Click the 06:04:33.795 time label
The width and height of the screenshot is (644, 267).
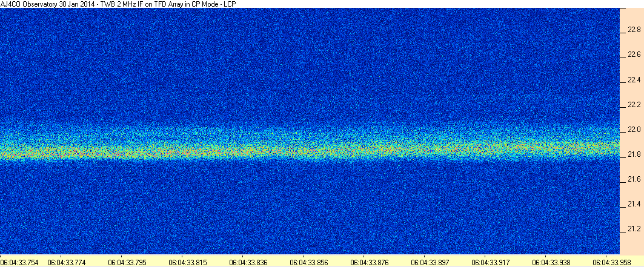tap(127, 262)
